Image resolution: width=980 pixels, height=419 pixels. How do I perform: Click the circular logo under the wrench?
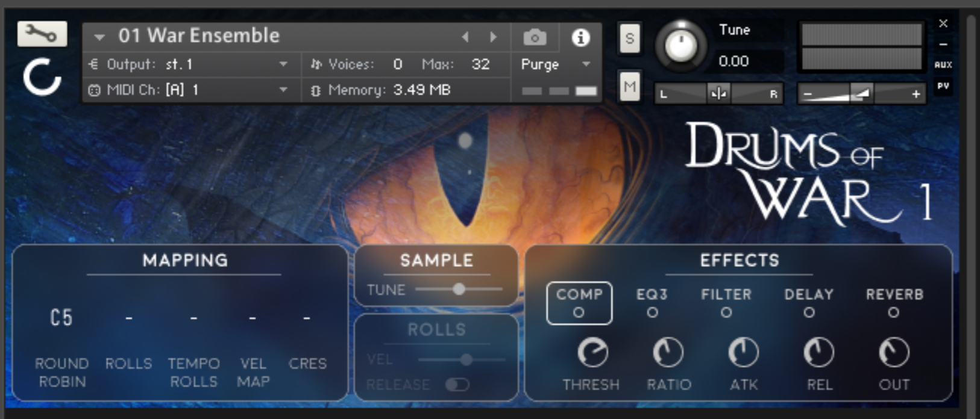pos(42,78)
